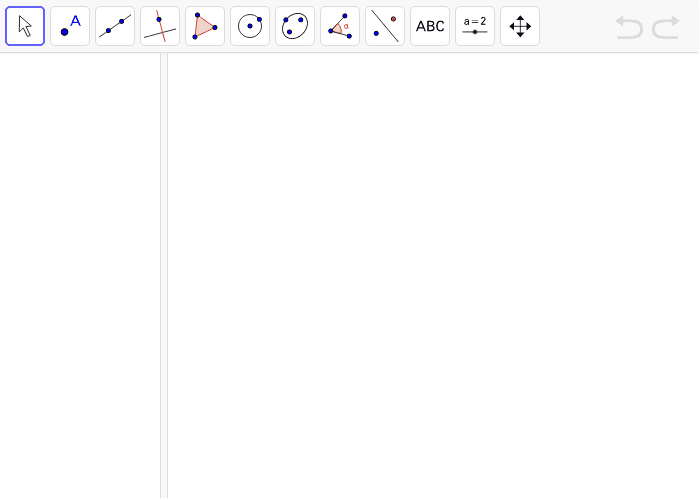Activate the Angle measurement tool
This screenshot has width=700, height=500.
click(340, 26)
